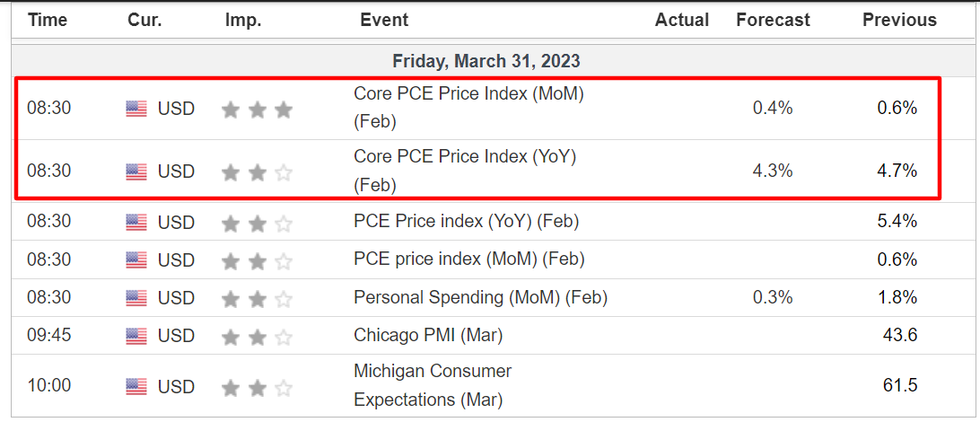Click the US flag in Chicago PMI row
The width and height of the screenshot is (980, 422).
point(136,337)
